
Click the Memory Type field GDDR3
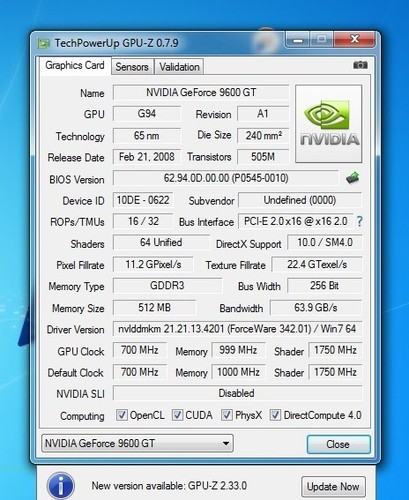pos(167,286)
